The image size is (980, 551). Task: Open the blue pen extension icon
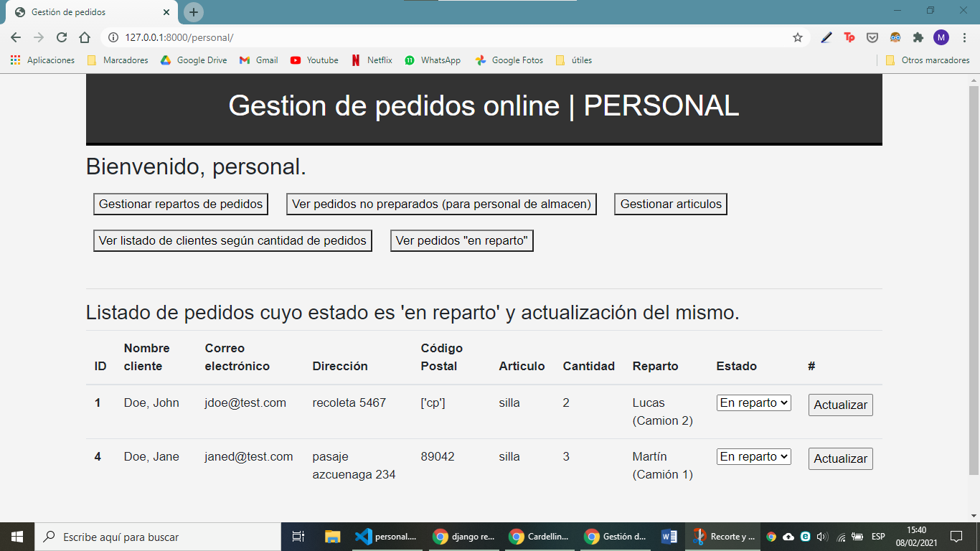826,37
